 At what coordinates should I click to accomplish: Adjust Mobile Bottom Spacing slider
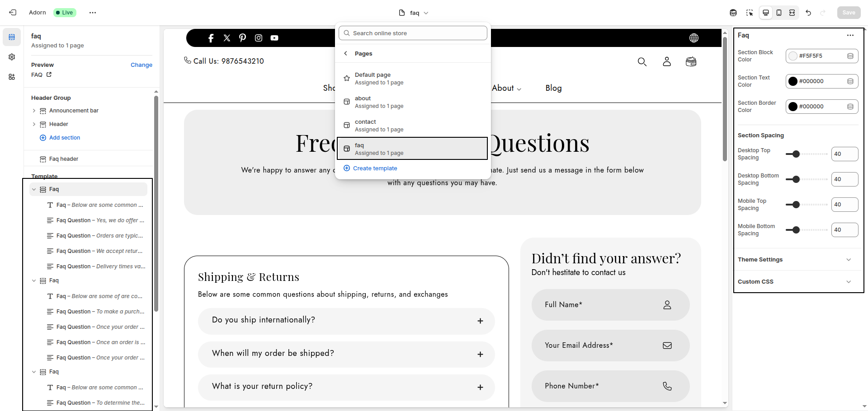pyautogui.click(x=807, y=230)
